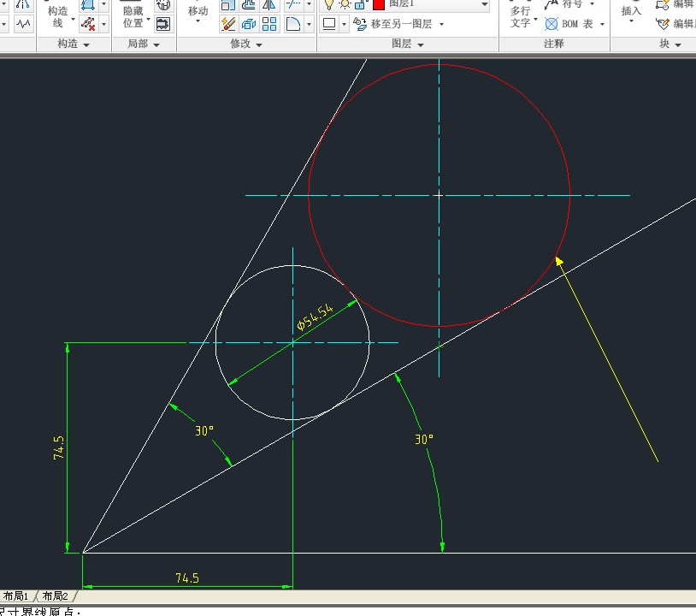Switch to the 布局2 layout tab
This screenshot has height=616, width=696.
coord(56,595)
